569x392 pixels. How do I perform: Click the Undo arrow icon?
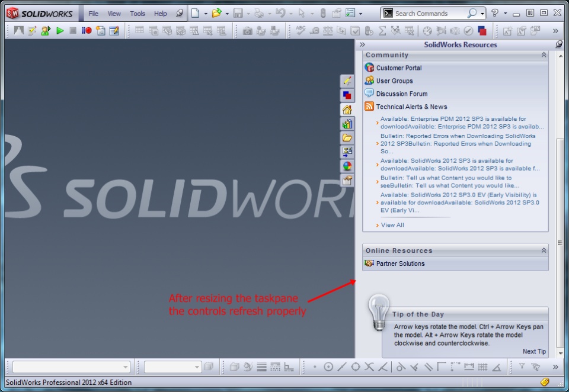[280, 14]
